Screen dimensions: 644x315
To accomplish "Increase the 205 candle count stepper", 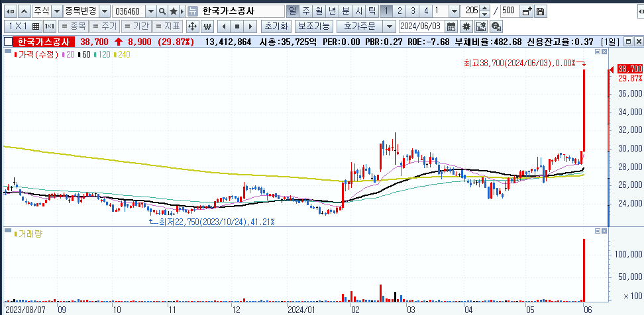I will click(484, 8).
